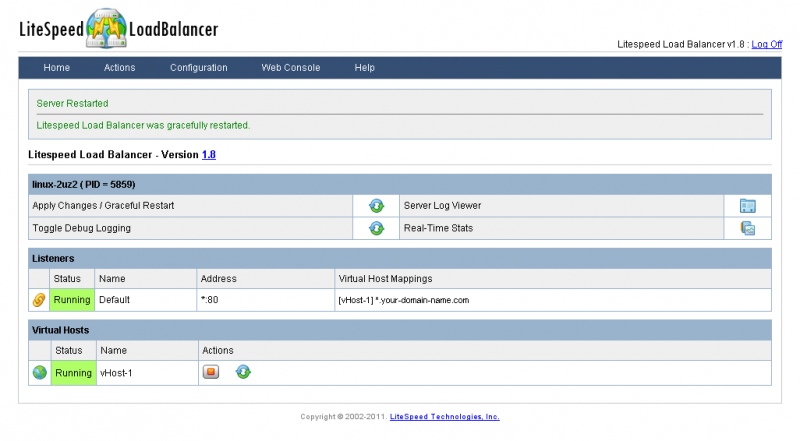Click the Server Log Viewer label

(x=442, y=205)
